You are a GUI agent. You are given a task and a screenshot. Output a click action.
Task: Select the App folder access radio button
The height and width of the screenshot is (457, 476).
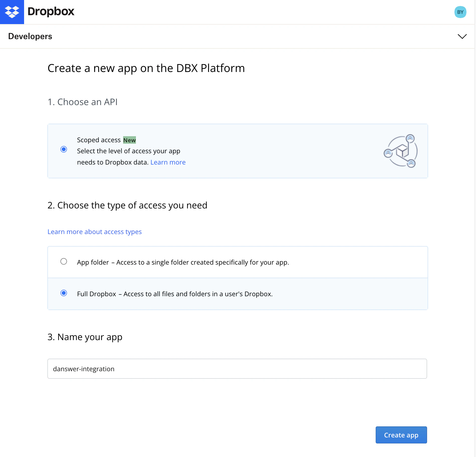coord(64,261)
